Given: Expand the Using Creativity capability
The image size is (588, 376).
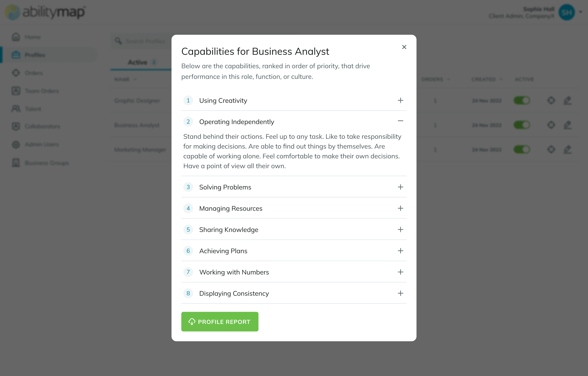Looking at the screenshot, I should pyautogui.click(x=400, y=100).
